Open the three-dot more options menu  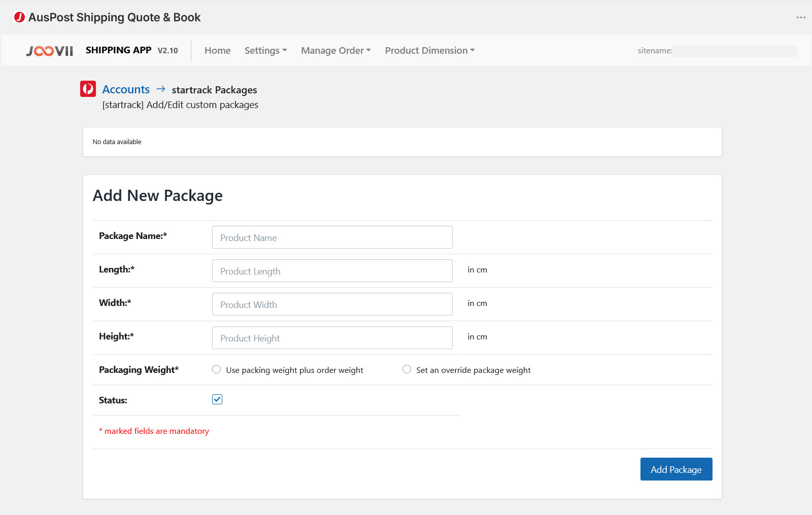click(801, 17)
